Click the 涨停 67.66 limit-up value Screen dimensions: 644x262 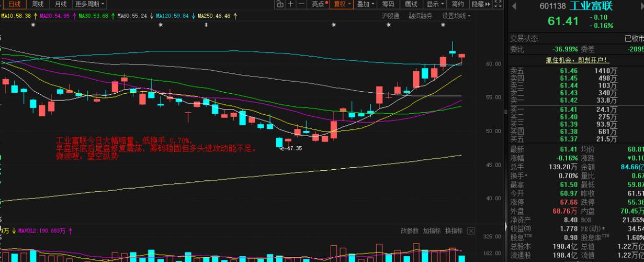tap(568, 202)
